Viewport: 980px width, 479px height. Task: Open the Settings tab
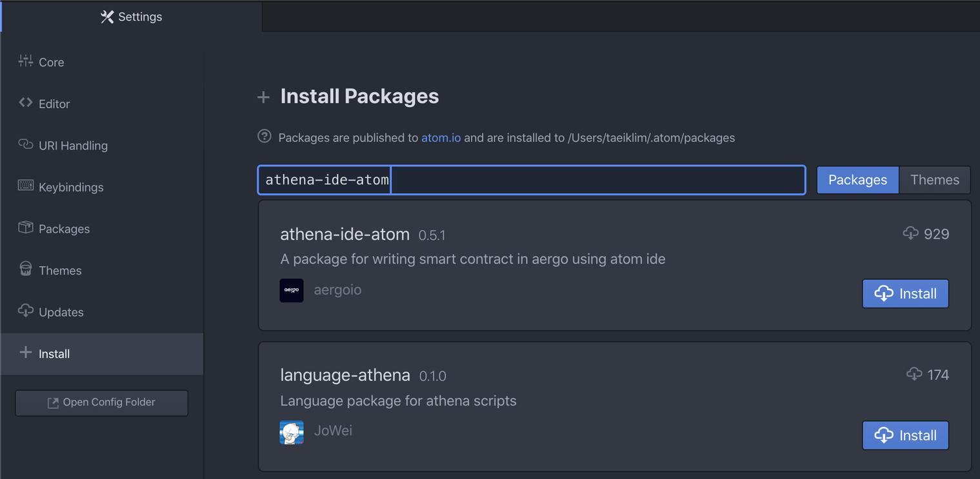pos(132,17)
